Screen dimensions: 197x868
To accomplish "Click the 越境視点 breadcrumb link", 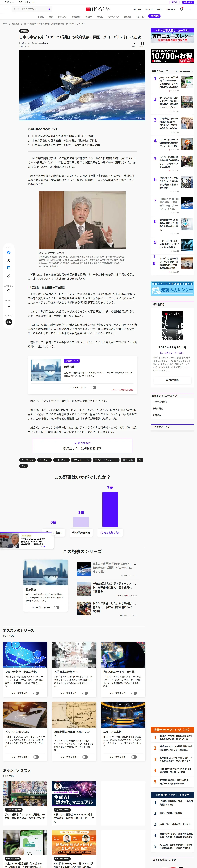I will pyautogui.click(x=15, y=24).
